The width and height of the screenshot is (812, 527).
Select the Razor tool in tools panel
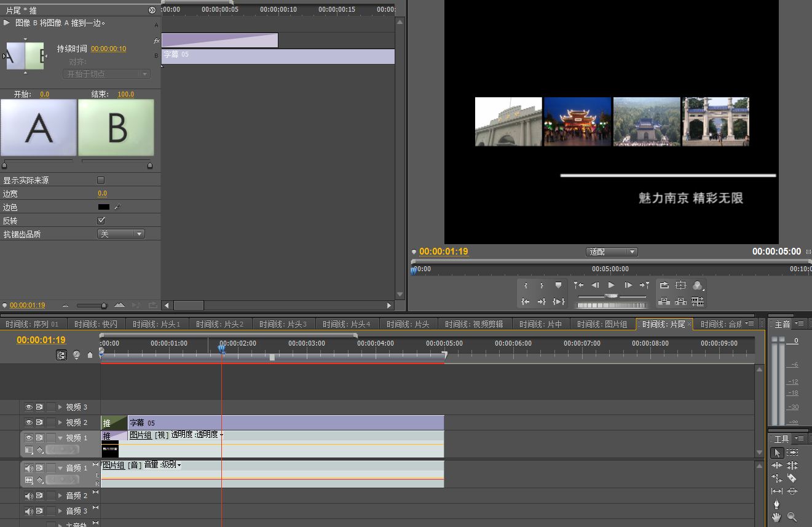pos(792,478)
